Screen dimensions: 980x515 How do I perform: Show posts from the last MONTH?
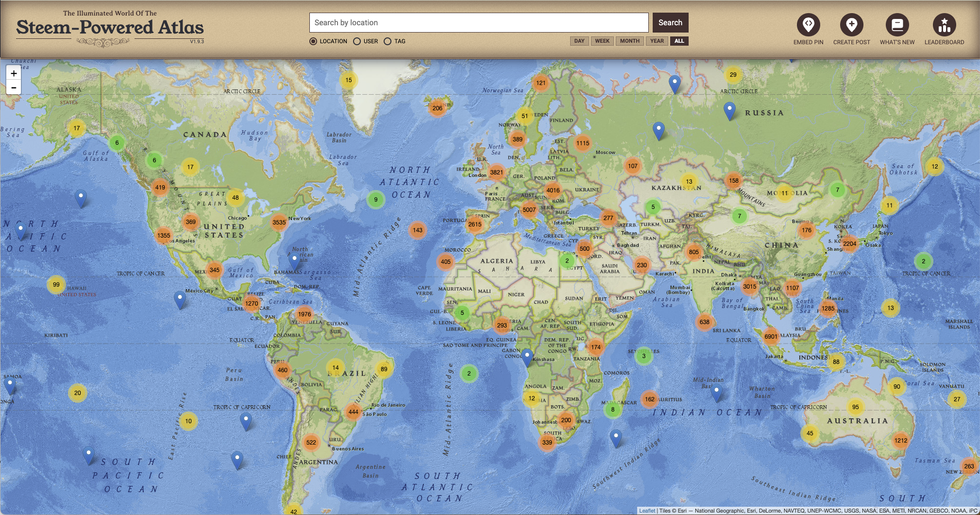pyautogui.click(x=630, y=41)
